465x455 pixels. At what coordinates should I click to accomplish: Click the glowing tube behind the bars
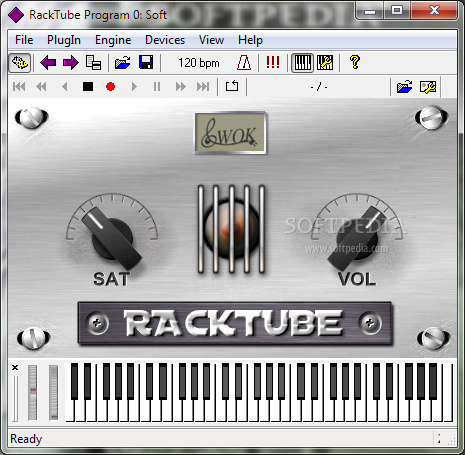[231, 229]
